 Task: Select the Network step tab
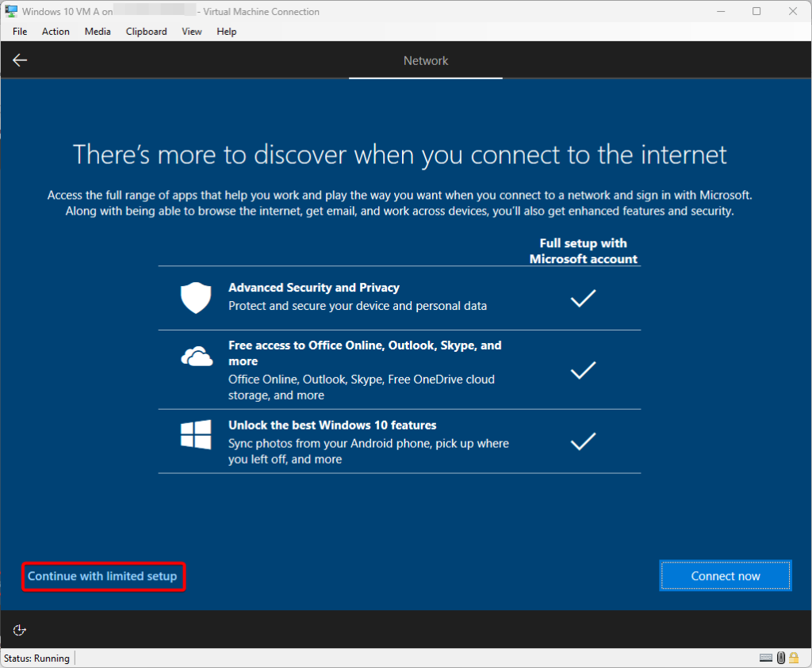(426, 61)
